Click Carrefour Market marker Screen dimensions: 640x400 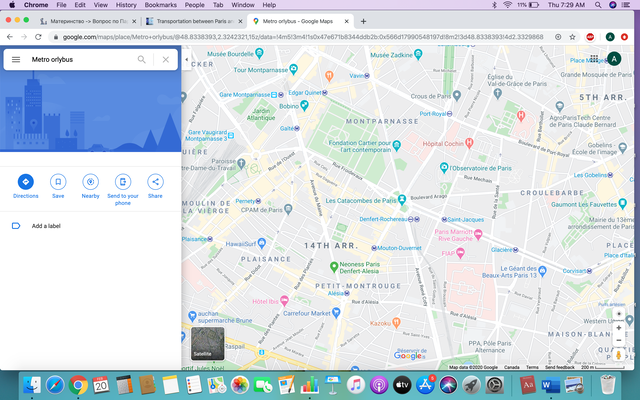pyautogui.click(x=336, y=313)
